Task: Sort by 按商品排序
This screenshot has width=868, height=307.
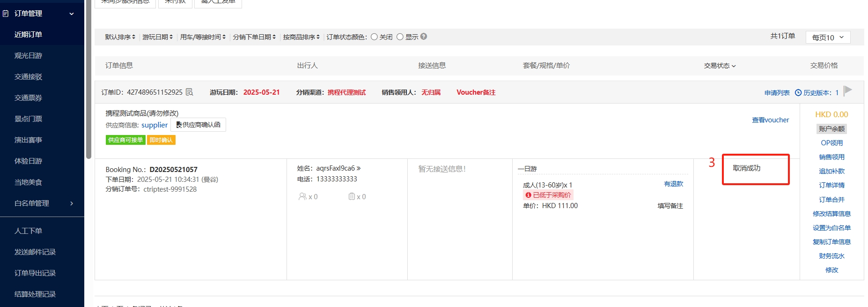Action: 302,37
